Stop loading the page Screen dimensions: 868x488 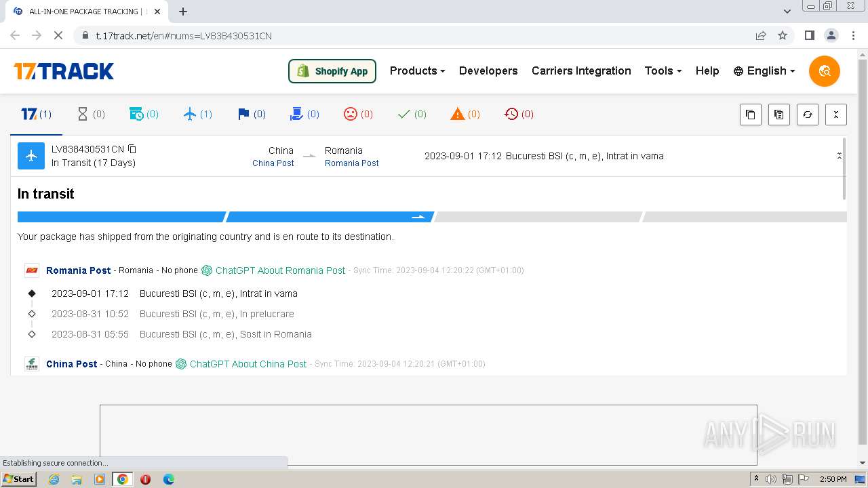[x=58, y=35]
